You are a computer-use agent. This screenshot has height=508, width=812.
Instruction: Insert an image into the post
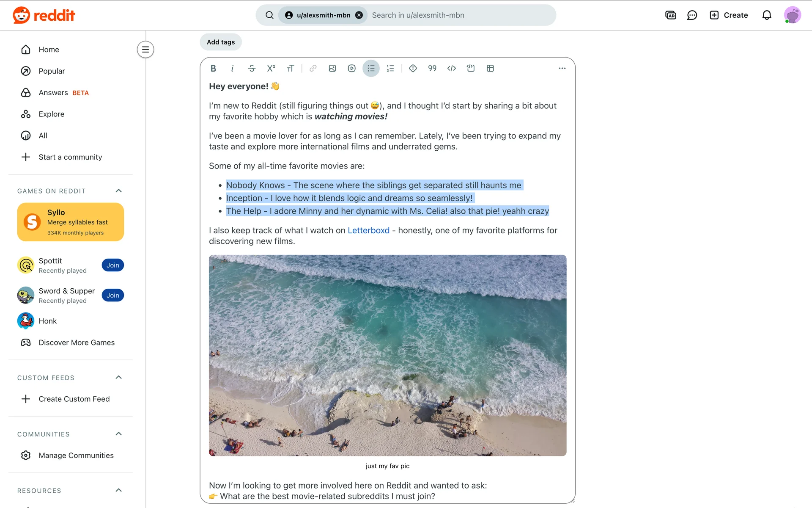point(332,68)
